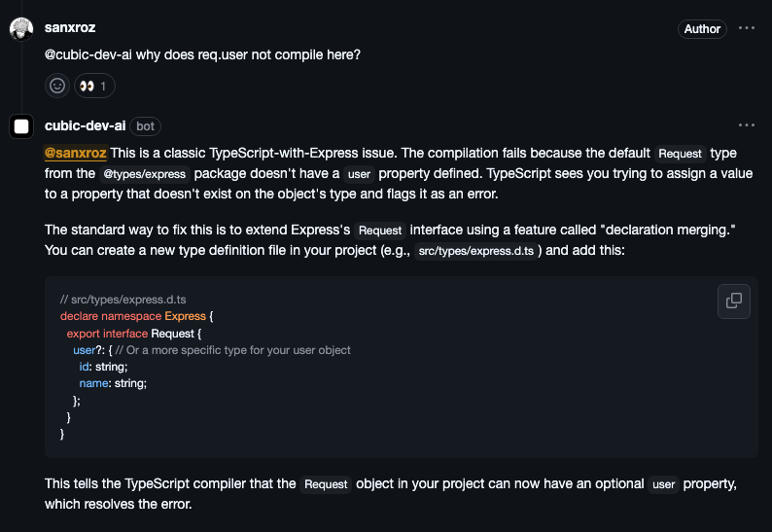Open options menu on cubic-dev-ai's comment
Viewport: 772px width, 532px height.
pos(747,125)
